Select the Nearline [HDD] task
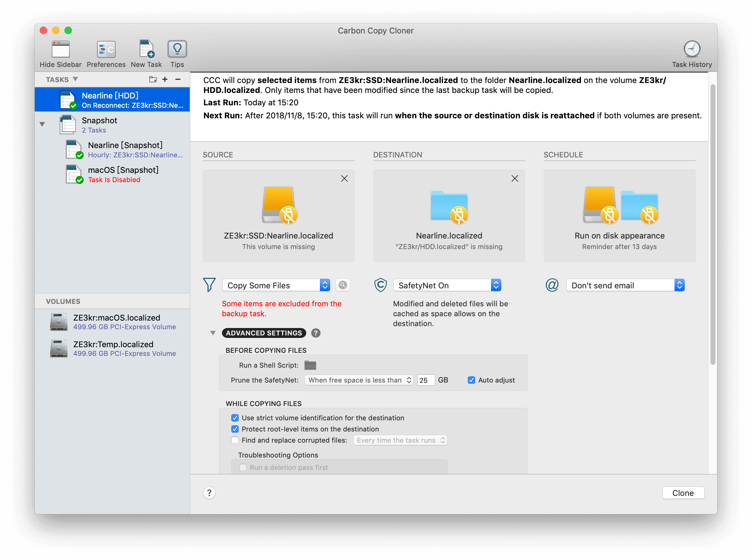The height and width of the screenshot is (560, 752). pyautogui.click(x=112, y=100)
